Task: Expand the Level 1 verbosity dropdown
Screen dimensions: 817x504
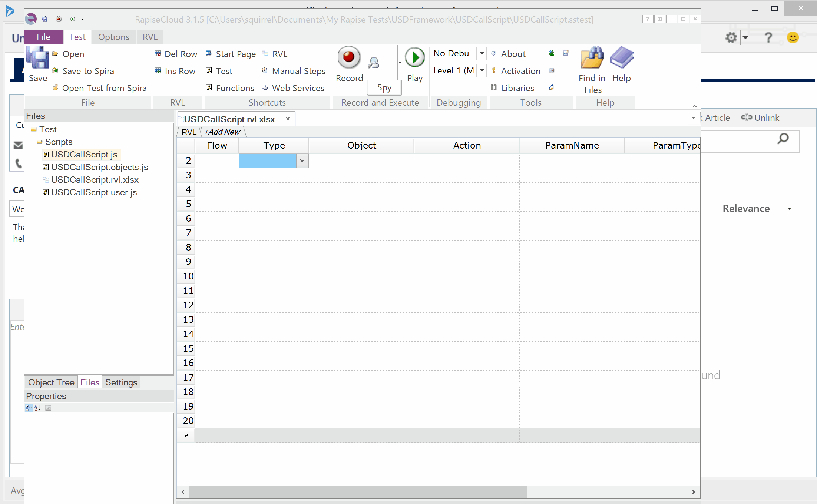Action: tap(481, 70)
